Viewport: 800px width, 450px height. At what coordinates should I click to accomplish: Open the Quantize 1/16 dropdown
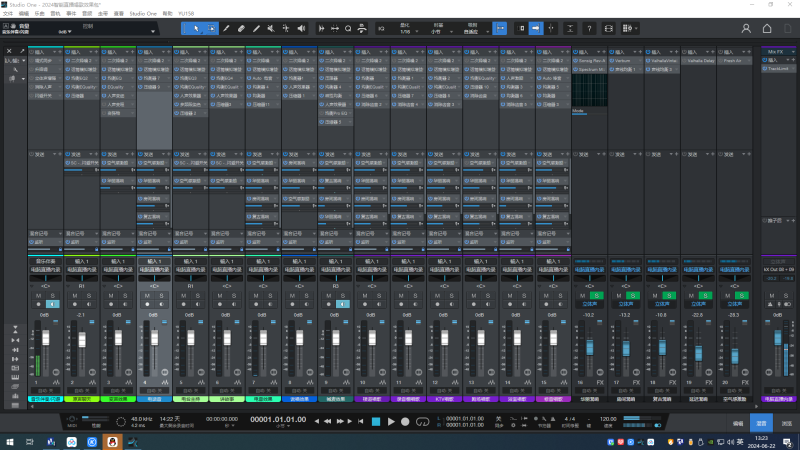(x=409, y=31)
